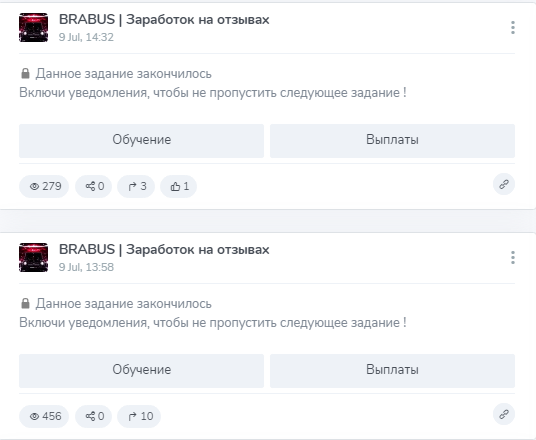Click shares counter on 13:58 post
The width and height of the screenshot is (536, 440).
coord(93,416)
